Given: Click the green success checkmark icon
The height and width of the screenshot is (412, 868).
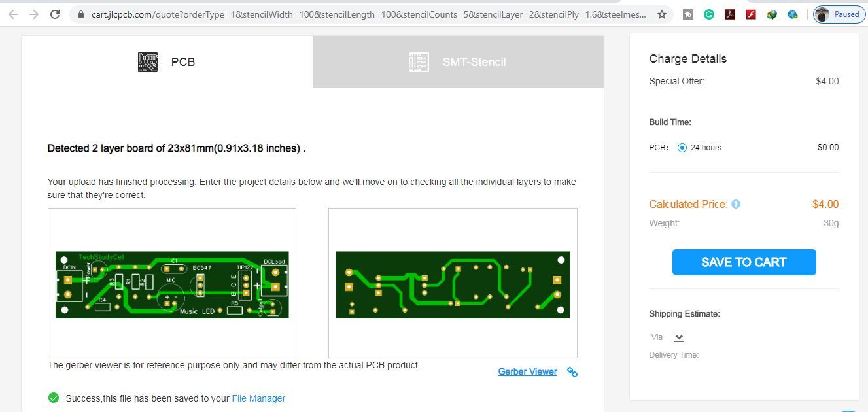Looking at the screenshot, I should pyautogui.click(x=54, y=398).
